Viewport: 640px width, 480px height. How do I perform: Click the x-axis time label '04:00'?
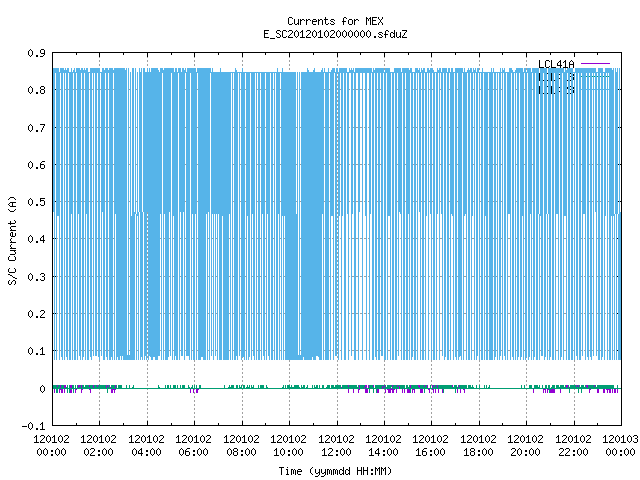click(x=146, y=452)
